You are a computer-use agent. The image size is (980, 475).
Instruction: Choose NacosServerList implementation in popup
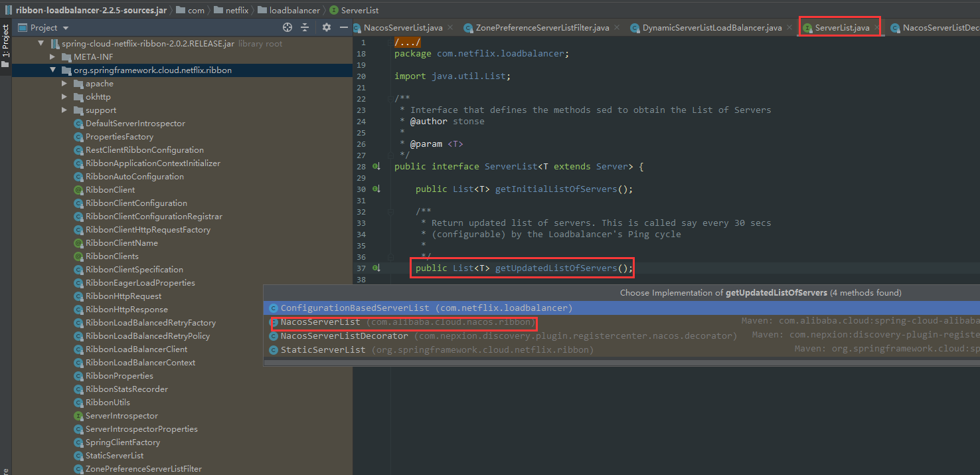click(621, 322)
